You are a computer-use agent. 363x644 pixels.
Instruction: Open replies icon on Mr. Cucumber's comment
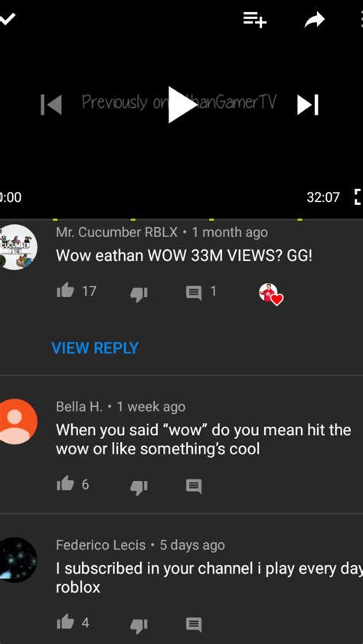(x=194, y=293)
